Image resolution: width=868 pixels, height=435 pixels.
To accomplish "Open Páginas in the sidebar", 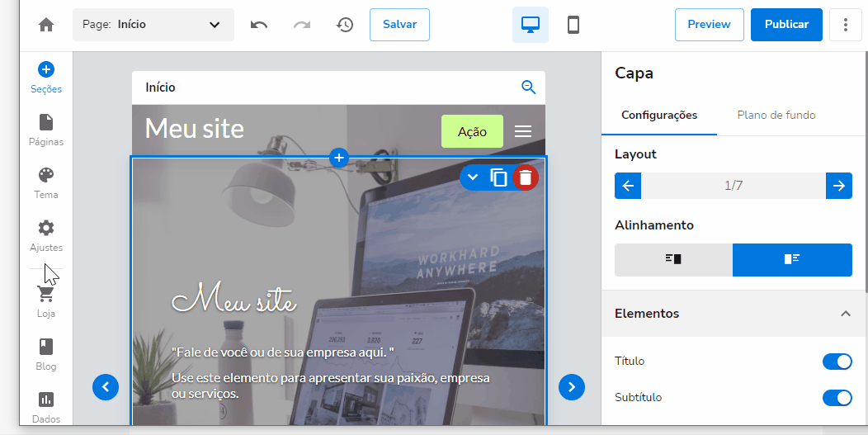I will pos(46,130).
